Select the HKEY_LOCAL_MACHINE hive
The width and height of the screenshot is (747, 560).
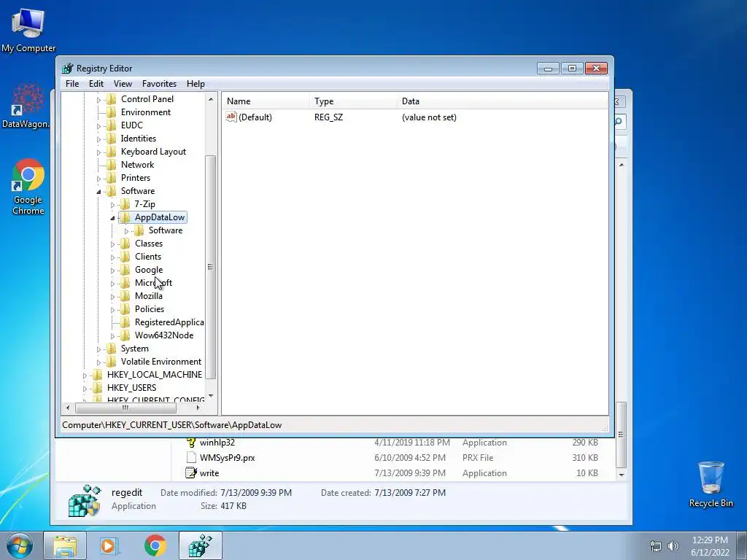pos(155,375)
